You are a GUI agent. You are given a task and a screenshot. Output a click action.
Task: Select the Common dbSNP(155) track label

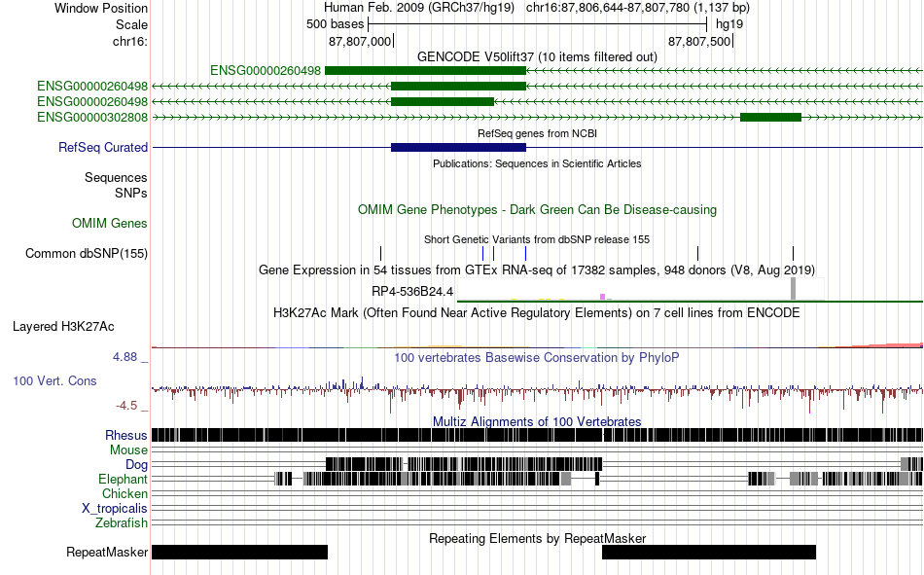[x=87, y=254]
